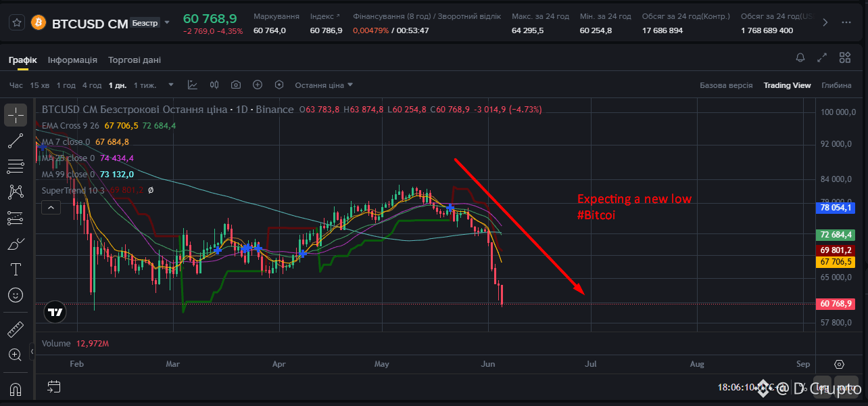The width and height of the screenshot is (868, 406).
Task: Switch interval to 1 тиж.
Action: pyautogui.click(x=145, y=85)
